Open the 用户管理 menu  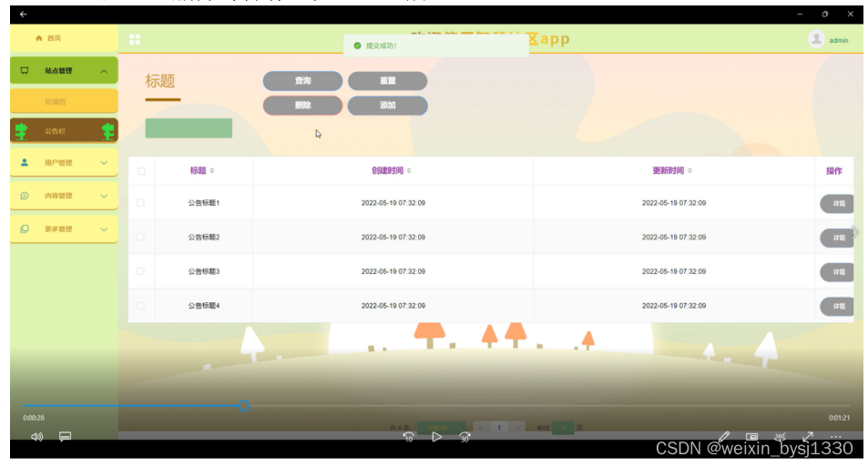pos(64,163)
